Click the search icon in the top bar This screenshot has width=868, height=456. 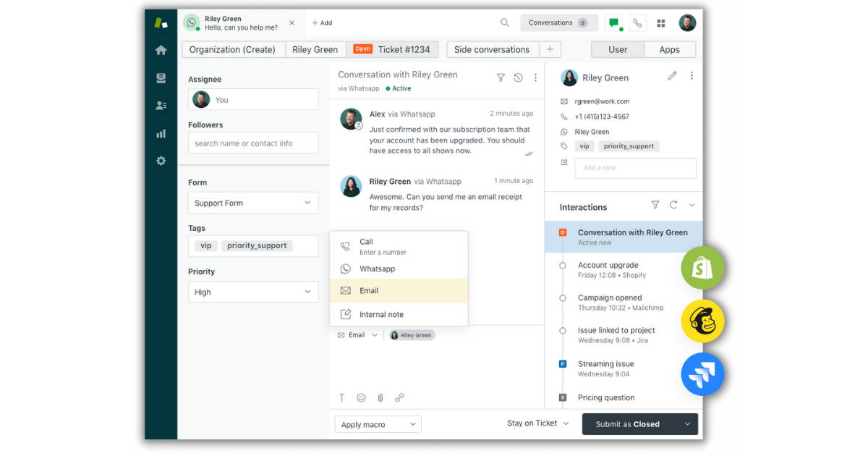click(x=505, y=22)
